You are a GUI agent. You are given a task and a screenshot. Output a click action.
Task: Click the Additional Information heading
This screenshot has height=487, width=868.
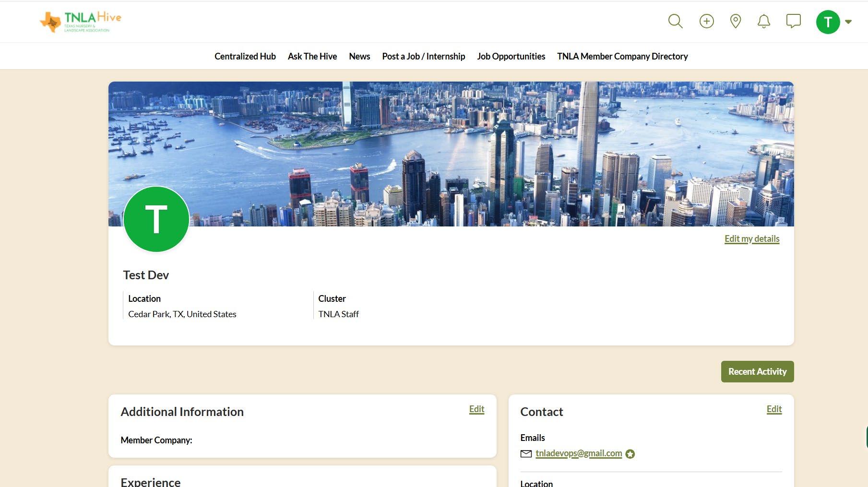point(182,412)
